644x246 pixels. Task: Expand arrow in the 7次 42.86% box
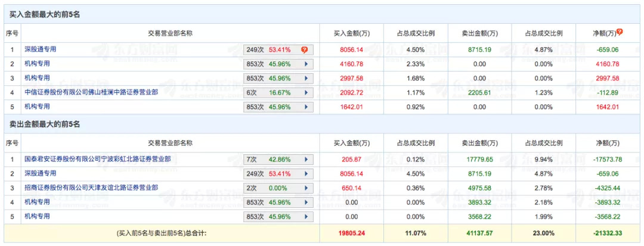click(306, 160)
